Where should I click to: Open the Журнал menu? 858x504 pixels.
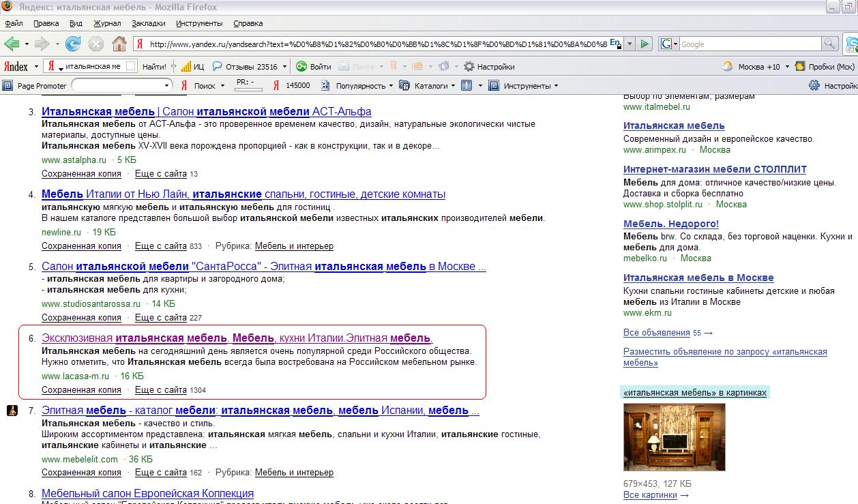[x=107, y=23]
